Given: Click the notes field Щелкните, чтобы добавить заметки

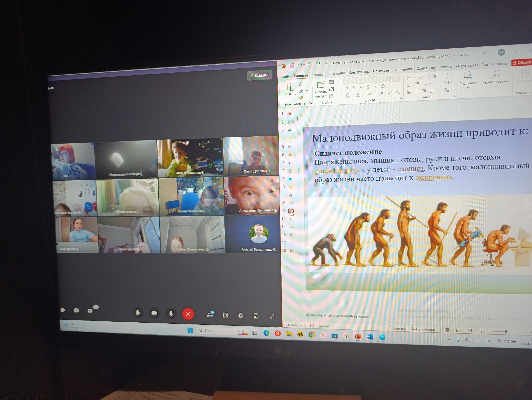Looking at the screenshot, I should 336,316.
